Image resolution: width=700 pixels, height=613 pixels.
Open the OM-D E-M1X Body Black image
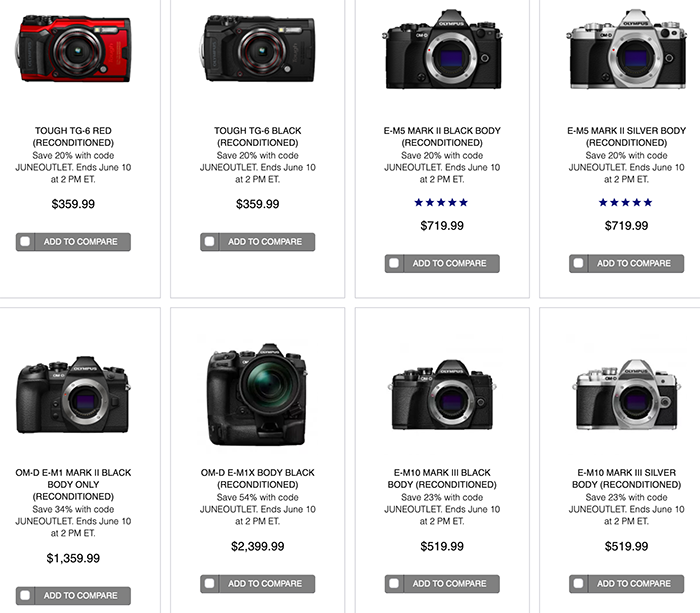[258, 395]
